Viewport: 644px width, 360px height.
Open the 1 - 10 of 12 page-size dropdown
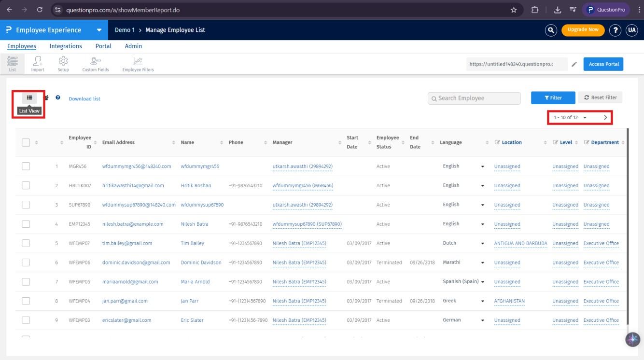pyautogui.click(x=585, y=118)
